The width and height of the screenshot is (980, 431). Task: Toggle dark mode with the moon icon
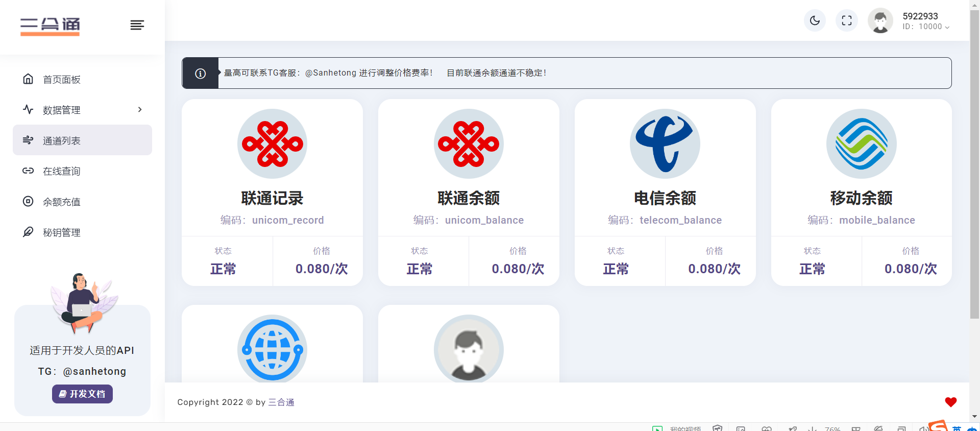point(815,20)
